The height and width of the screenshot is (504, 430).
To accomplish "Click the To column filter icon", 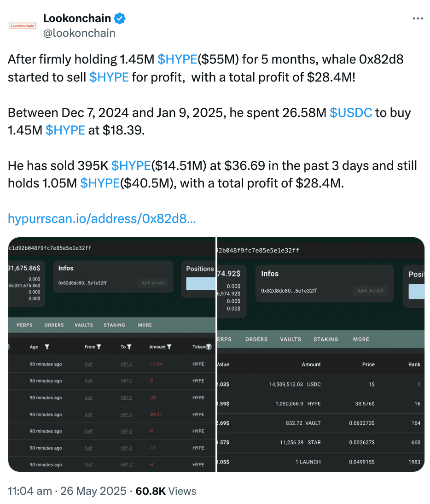I will tap(129, 347).
